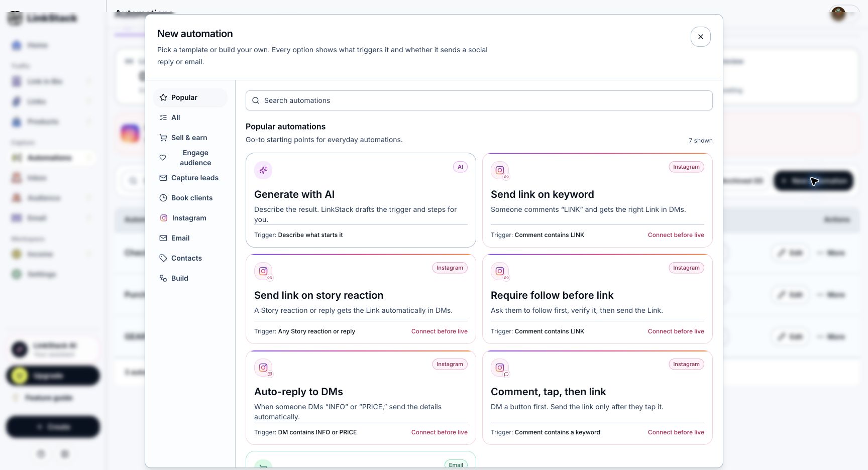Screen dimensions: 868x470
Task: Click the clock icon beside Book clients
Action: (x=163, y=198)
